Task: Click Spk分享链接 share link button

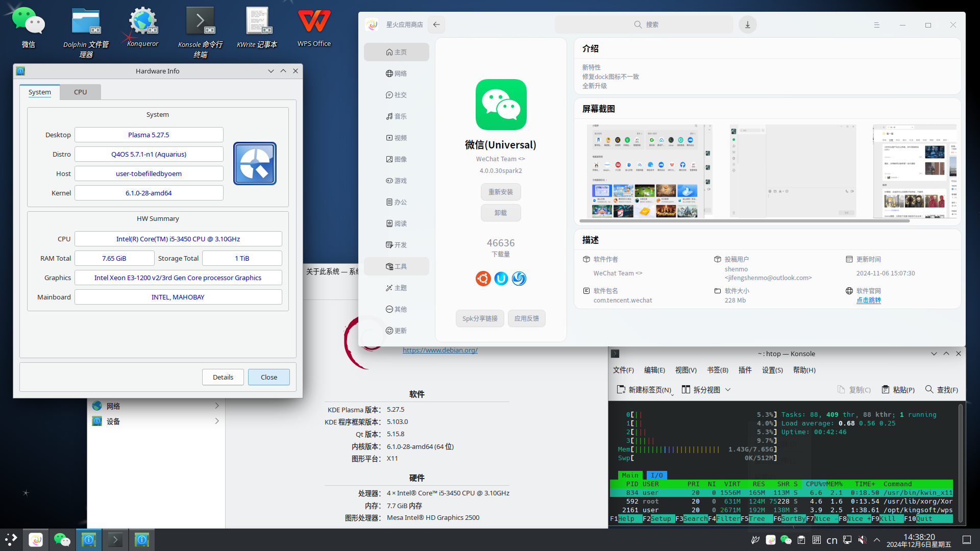Action: coord(480,318)
